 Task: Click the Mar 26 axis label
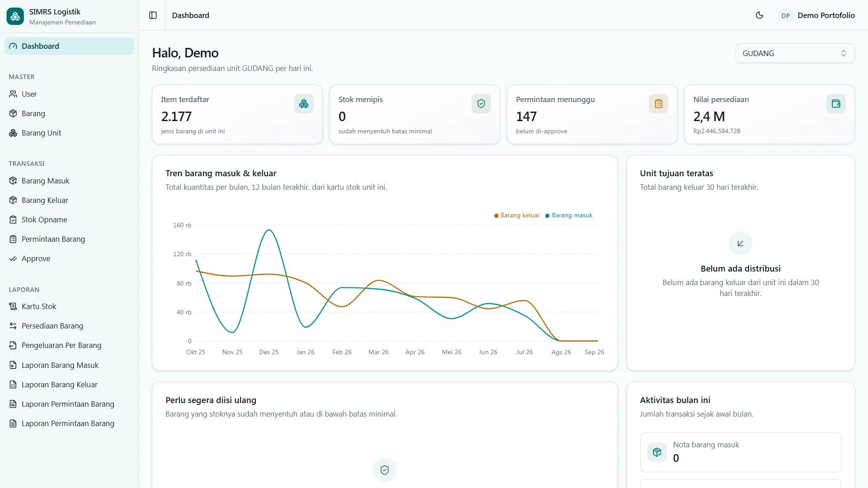(x=378, y=352)
